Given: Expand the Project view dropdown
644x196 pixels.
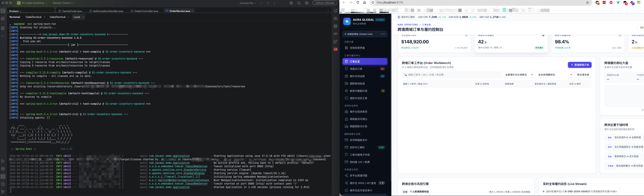Looking at the screenshot, I should 15,11.
